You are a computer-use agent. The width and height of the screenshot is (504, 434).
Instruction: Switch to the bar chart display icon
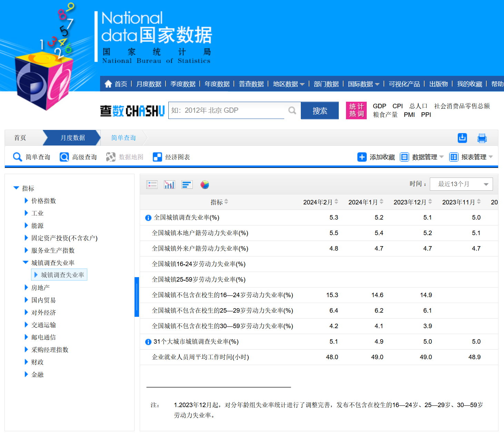coord(169,184)
